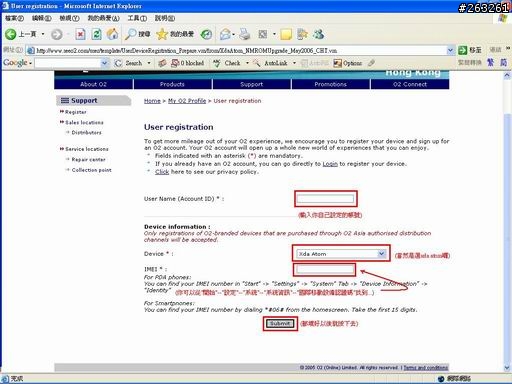Open the O2 Connect navigation tab
512x384 pixels.
(x=410, y=84)
